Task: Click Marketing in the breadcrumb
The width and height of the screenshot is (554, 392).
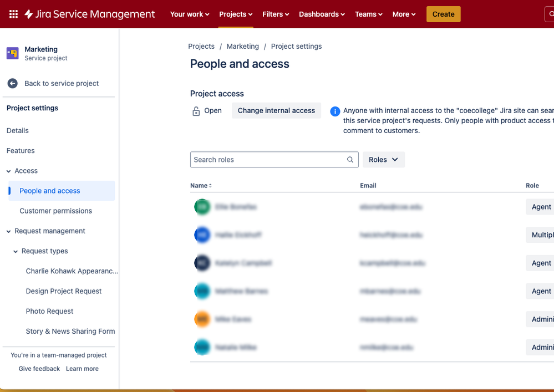Action: point(243,46)
